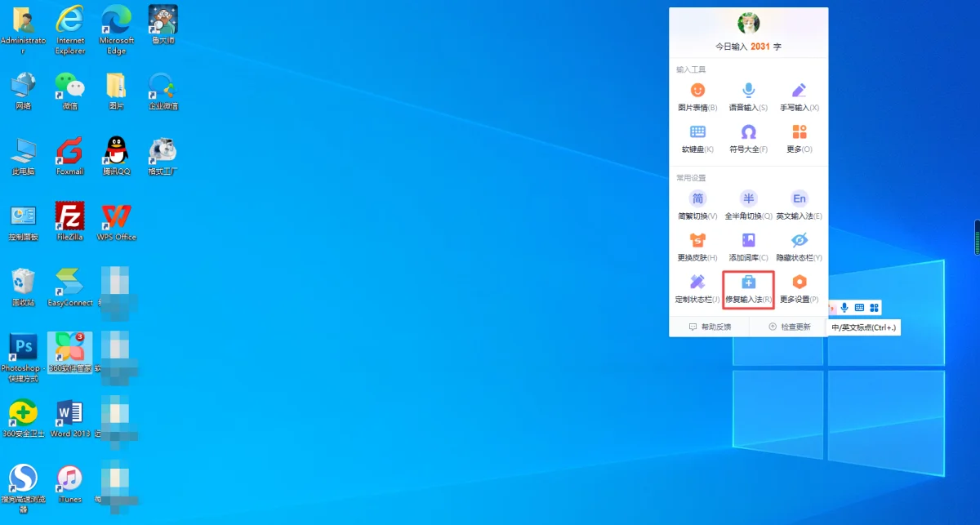Click the user avatar in input panel

[748, 24]
